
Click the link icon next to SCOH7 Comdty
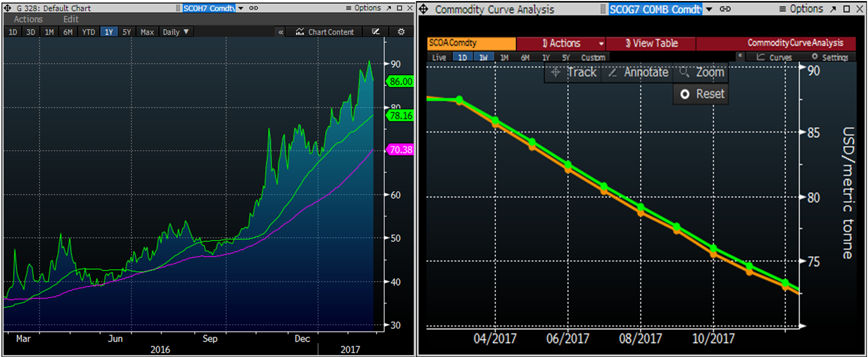(254, 8)
